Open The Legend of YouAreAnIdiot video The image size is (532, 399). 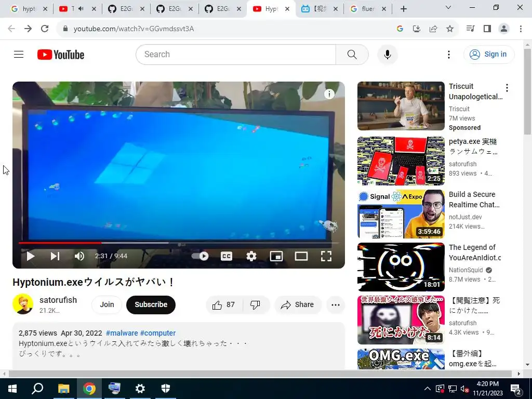(401, 267)
